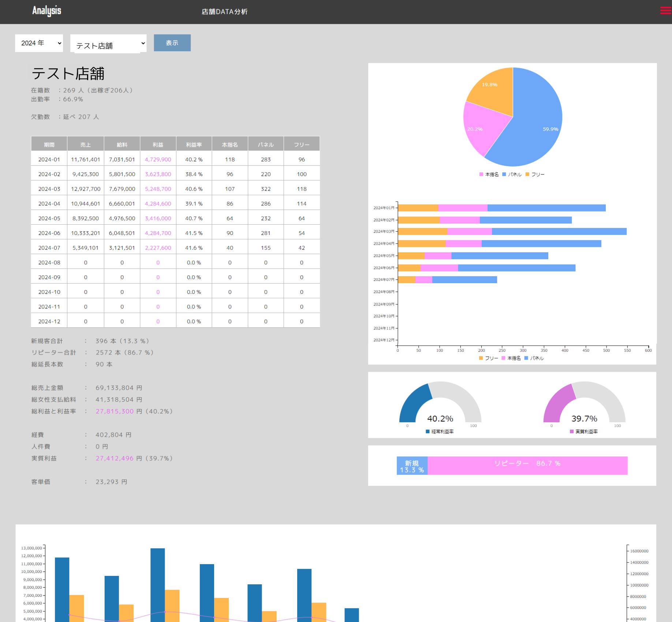672x622 pixels.
Task: Click 新規客合計 396 本 value
Action: click(122, 341)
